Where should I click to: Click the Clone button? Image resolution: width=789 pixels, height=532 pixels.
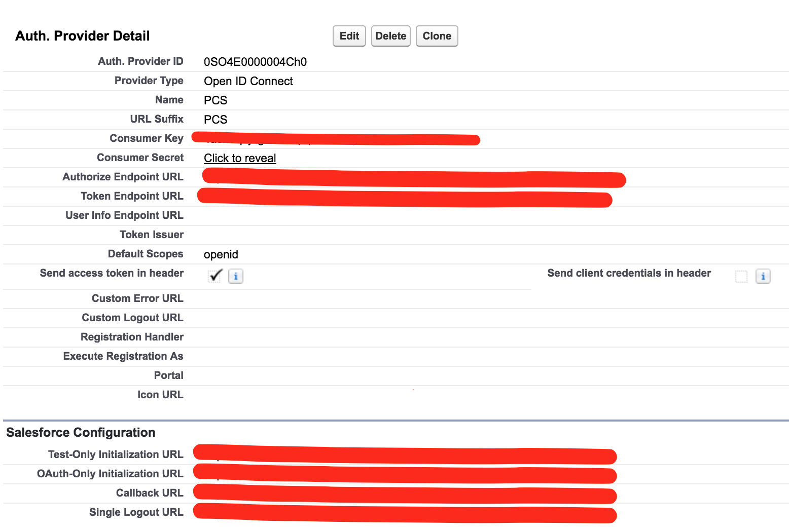coord(437,36)
